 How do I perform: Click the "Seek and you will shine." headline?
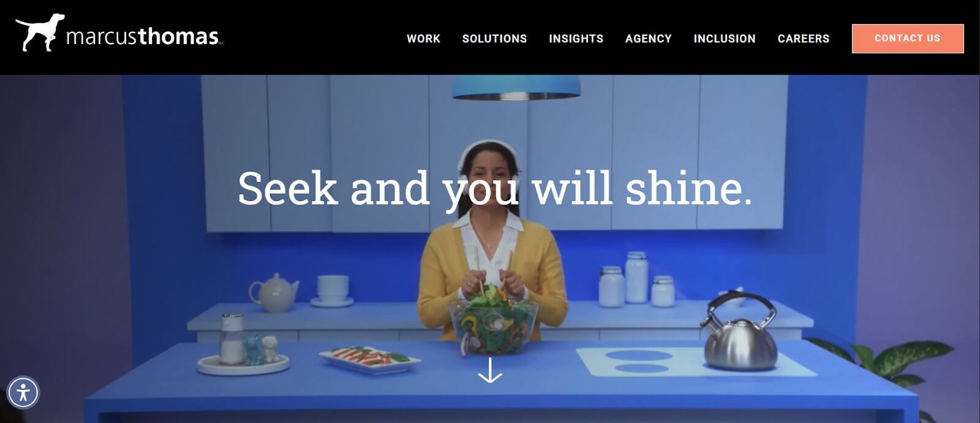[495, 188]
